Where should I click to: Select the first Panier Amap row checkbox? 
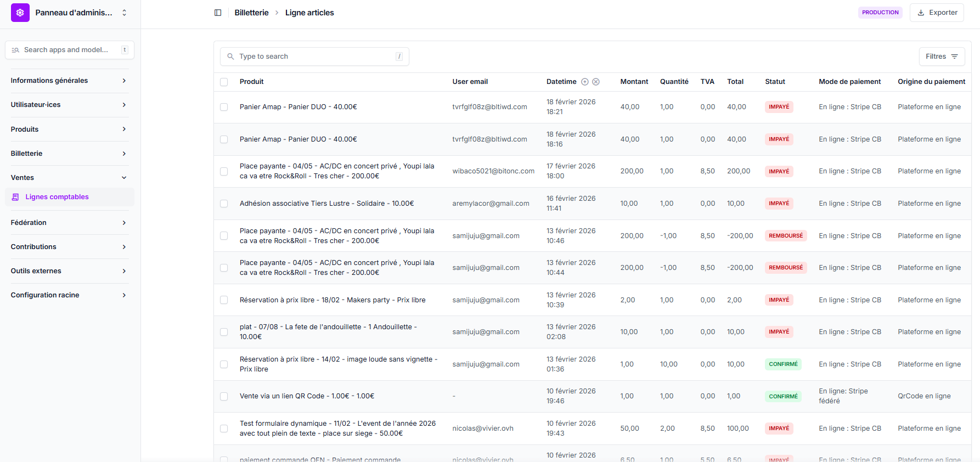point(224,107)
